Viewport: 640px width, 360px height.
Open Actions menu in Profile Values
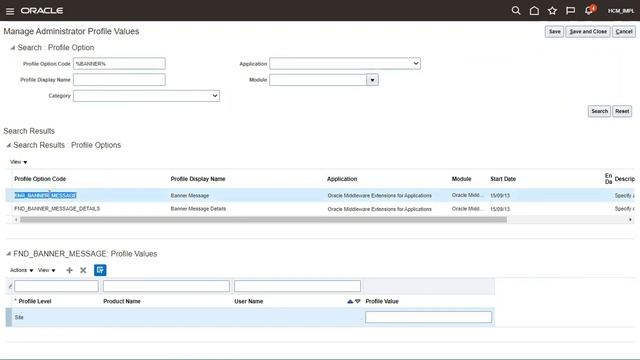(22, 270)
